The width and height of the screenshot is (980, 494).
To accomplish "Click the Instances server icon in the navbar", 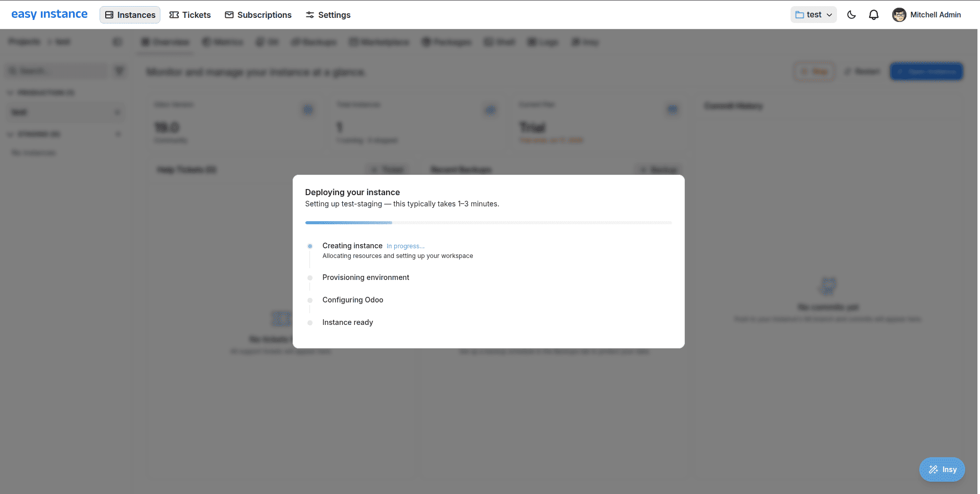I will tap(109, 15).
